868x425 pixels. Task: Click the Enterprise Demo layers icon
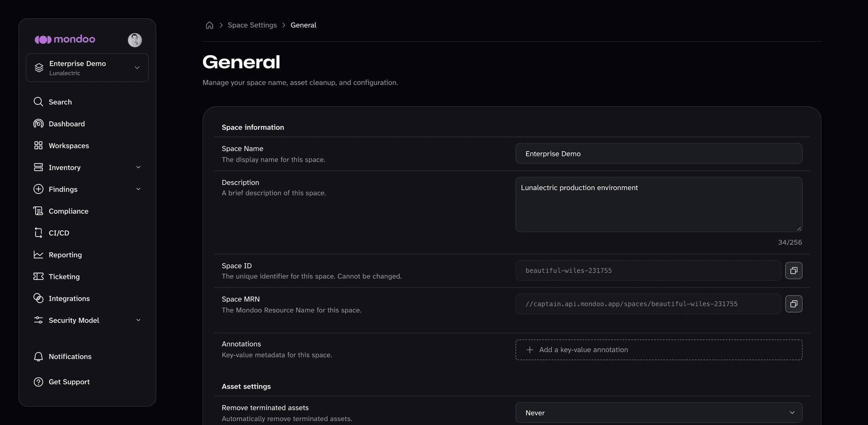(x=39, y=68)
